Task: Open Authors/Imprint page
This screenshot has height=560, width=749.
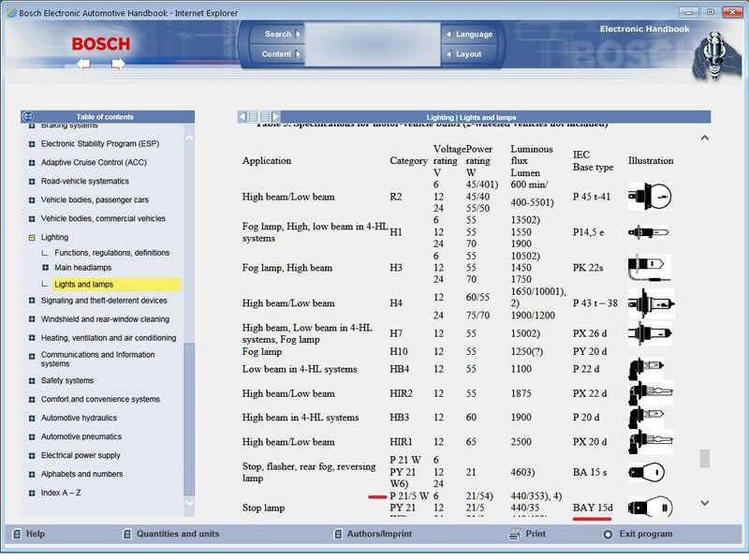Action: (373, 534)
